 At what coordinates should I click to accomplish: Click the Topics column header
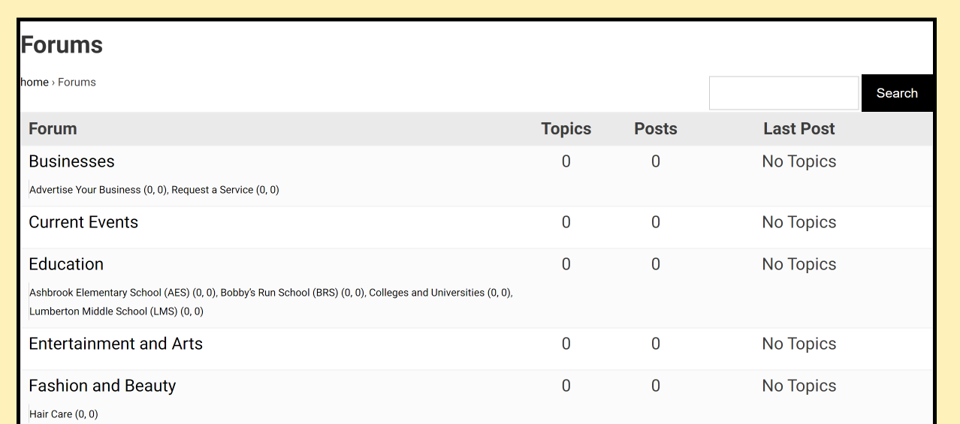[566, 129]
